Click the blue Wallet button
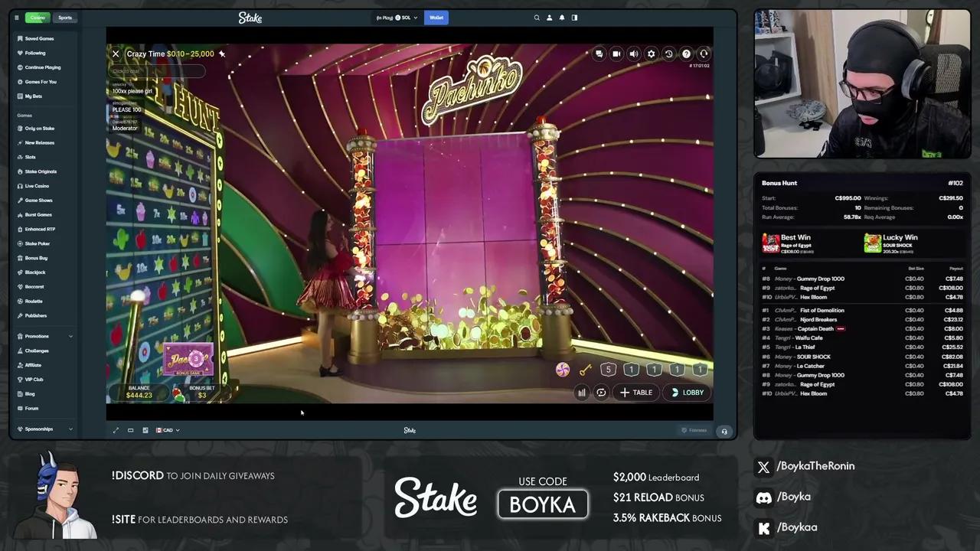This screenshot has height=551, width=980. (436, 18)
